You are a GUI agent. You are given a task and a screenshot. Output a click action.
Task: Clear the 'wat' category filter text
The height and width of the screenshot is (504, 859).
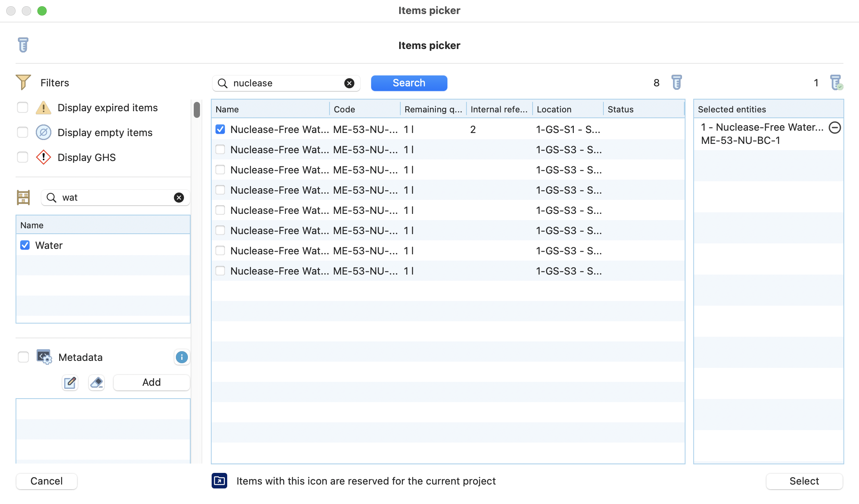[179, 198]
